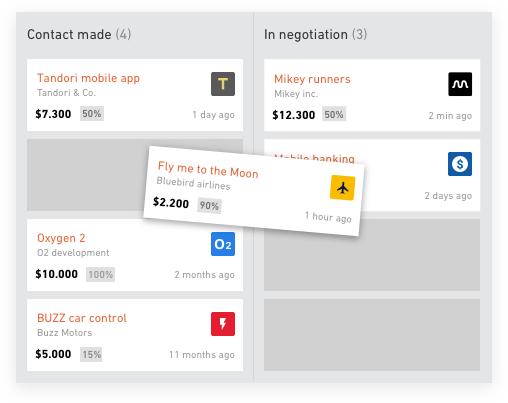Click the Contact made column header
508x403 pixels.
[x=79, y=34]
